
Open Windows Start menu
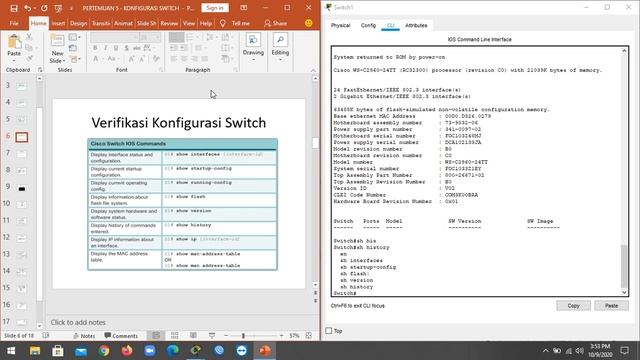pyautogui.click(x=11, y=351)
